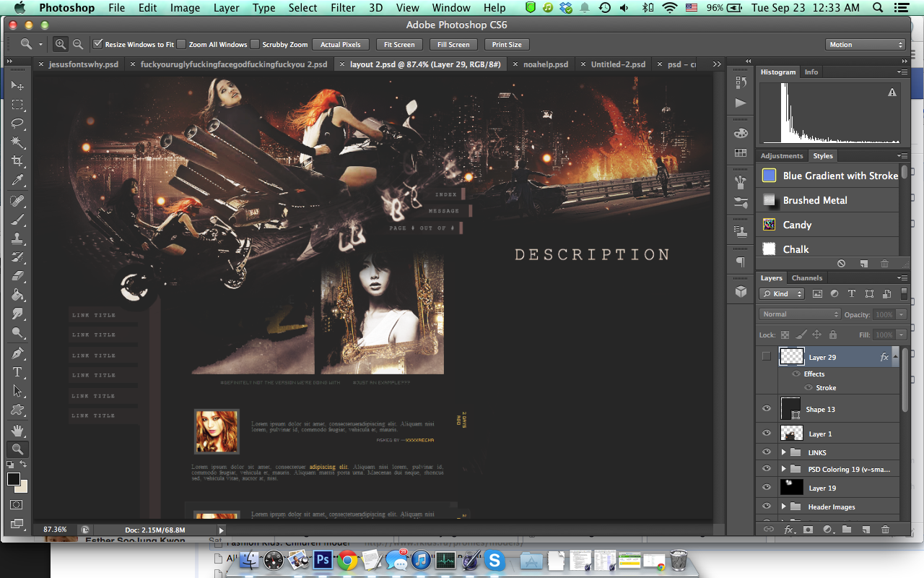Open the Motion workspace dropdown
This screenshot has width=924, height=578.
coord(865,44)
